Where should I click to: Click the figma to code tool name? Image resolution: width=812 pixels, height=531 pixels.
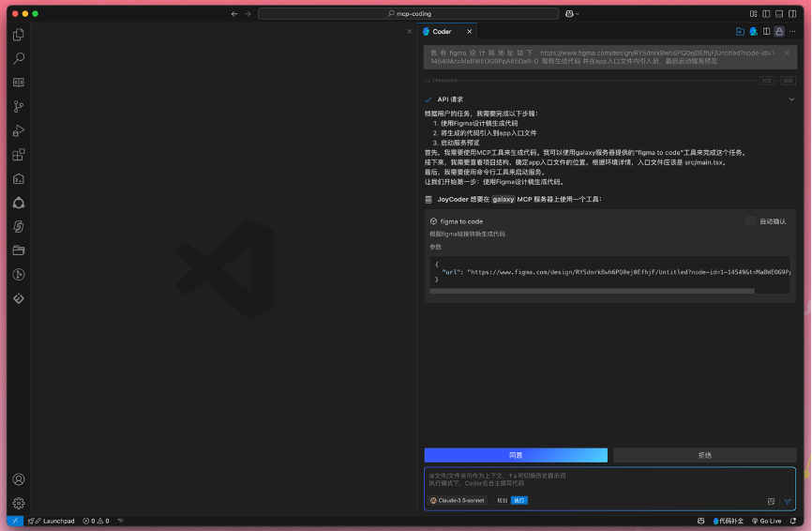point(461,221)
